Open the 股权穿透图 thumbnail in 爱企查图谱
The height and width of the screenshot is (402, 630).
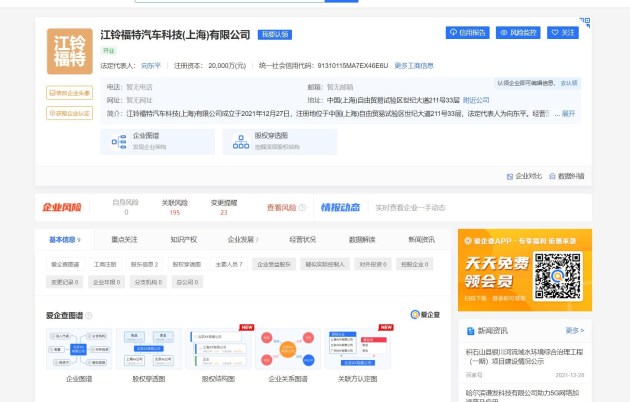tap(149, 349)
